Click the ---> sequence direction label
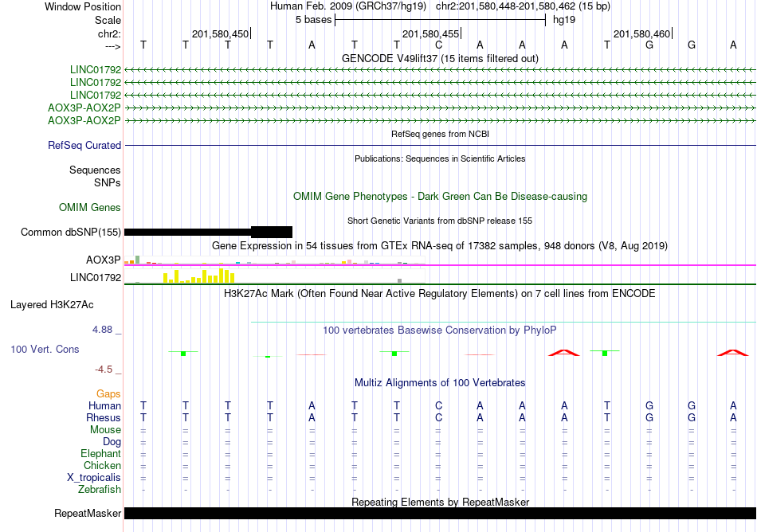Screen dimensions: 757x532 click(112, 46)
